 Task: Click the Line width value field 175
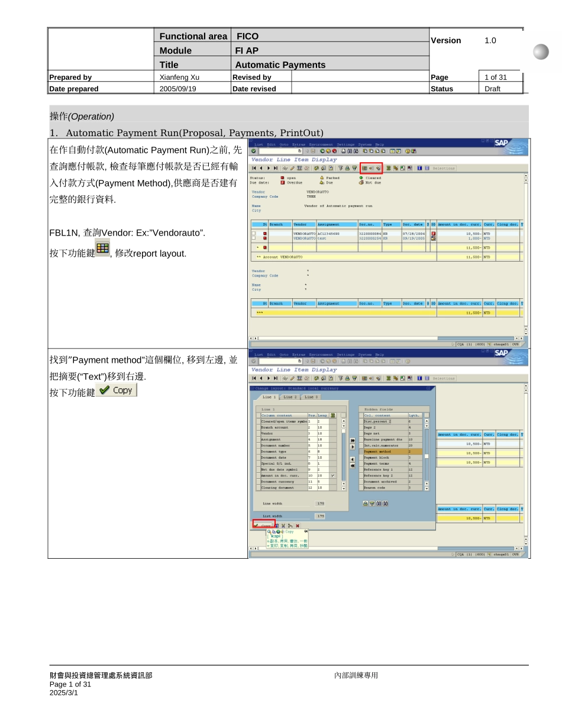[x=320, y=504]
